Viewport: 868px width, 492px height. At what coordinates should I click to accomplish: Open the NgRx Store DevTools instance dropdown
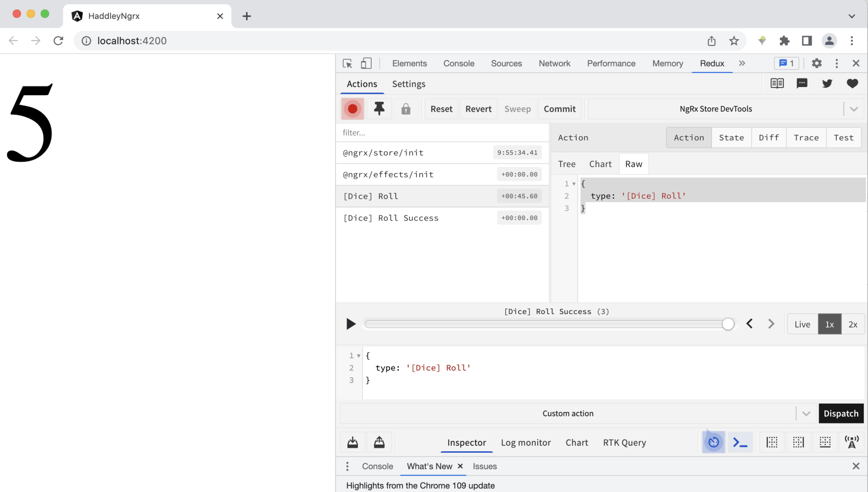point(853,109)
